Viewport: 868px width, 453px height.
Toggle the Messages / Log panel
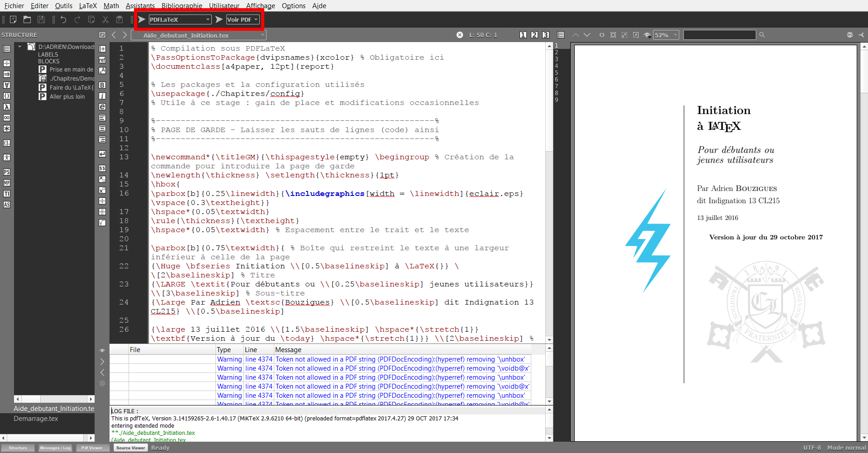[x=55, y=448]
